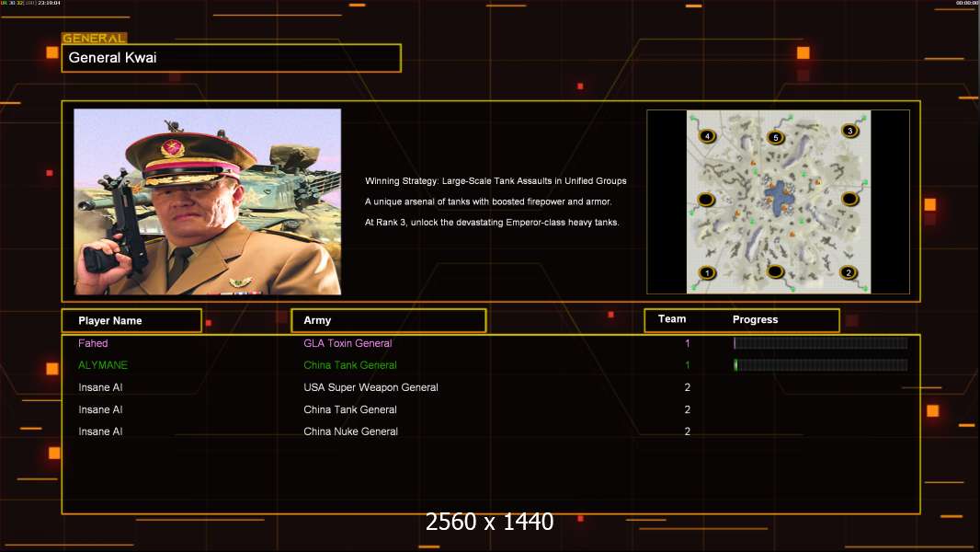
Task: Select start position 5 marker
Action: tap(775, 138)
